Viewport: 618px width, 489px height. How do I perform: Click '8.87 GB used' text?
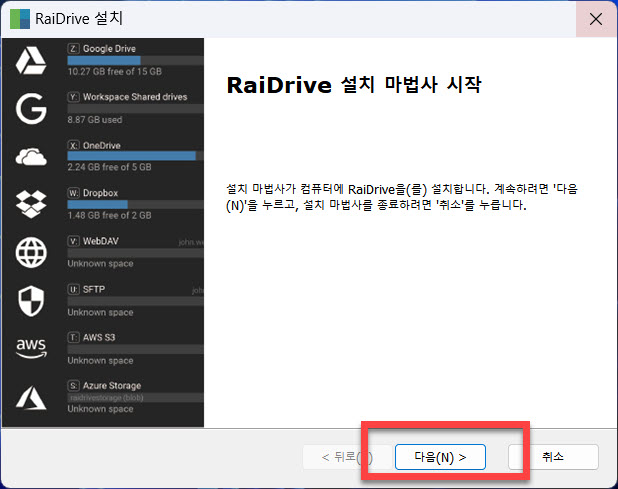[95, 120]
